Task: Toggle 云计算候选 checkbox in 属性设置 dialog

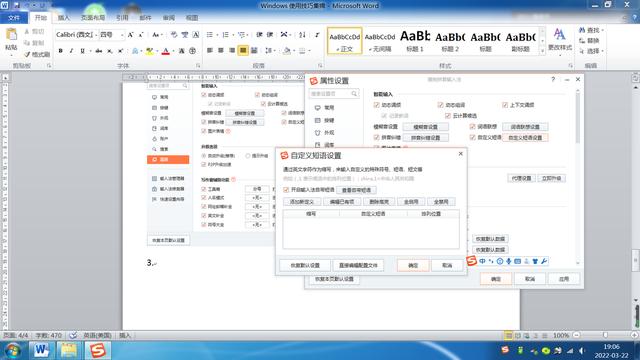Action: click(447, 116)
